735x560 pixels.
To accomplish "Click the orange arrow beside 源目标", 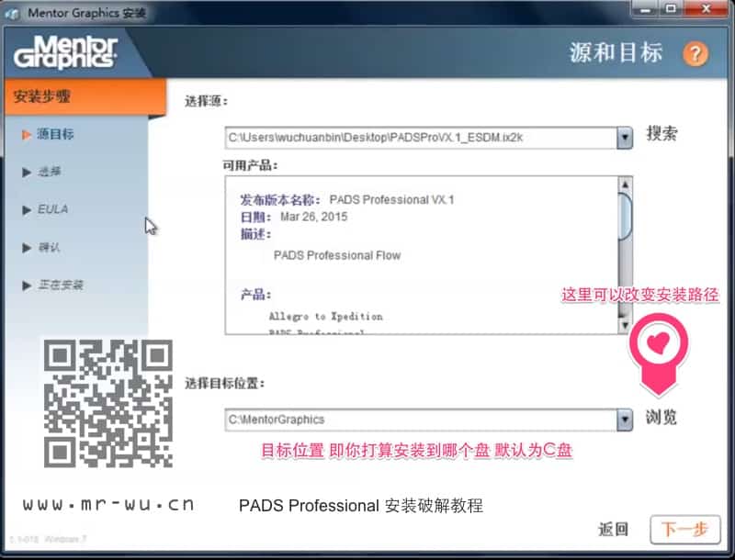I will coord(27,135).
